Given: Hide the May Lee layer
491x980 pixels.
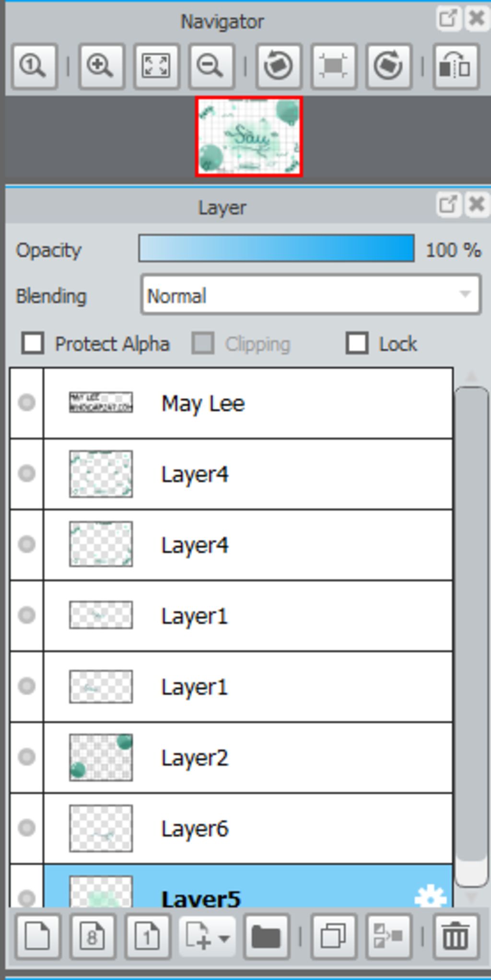Looking at the screenshot, I should tap(27, 402).
